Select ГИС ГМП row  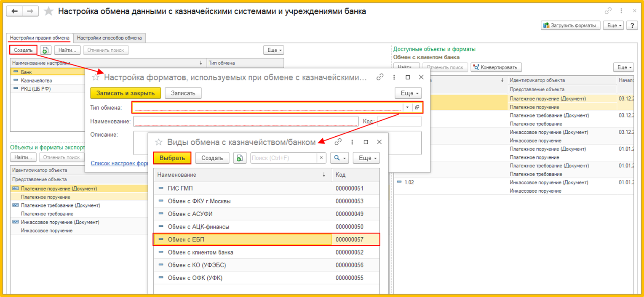coord(267,188)
